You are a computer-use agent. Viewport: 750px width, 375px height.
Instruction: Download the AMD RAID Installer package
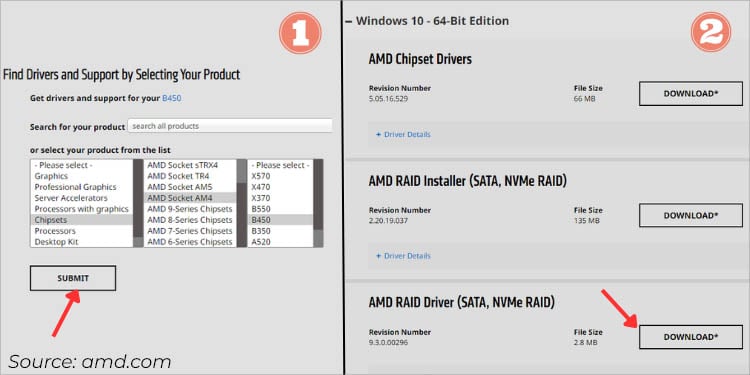point(691,215)
